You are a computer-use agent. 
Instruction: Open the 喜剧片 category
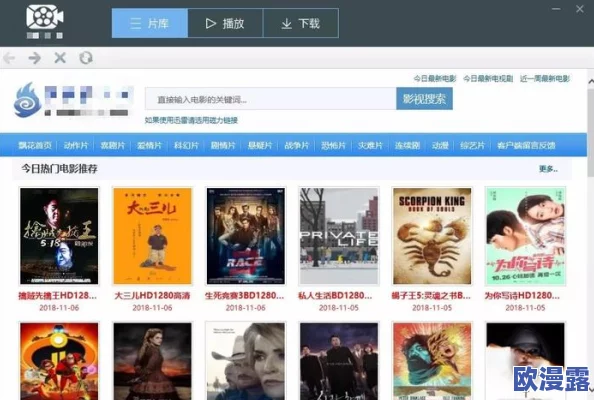click(113, 145)
